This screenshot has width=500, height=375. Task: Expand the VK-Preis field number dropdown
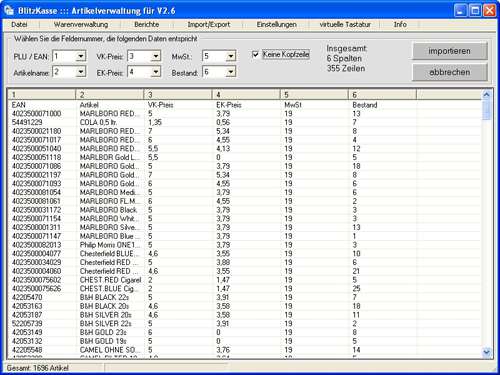coord(156,56)
